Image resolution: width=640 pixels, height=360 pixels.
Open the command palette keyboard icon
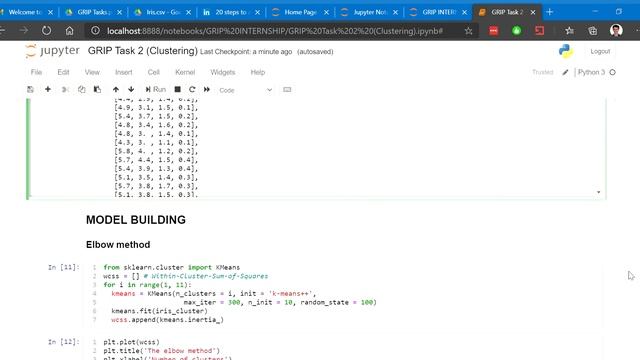287,89
